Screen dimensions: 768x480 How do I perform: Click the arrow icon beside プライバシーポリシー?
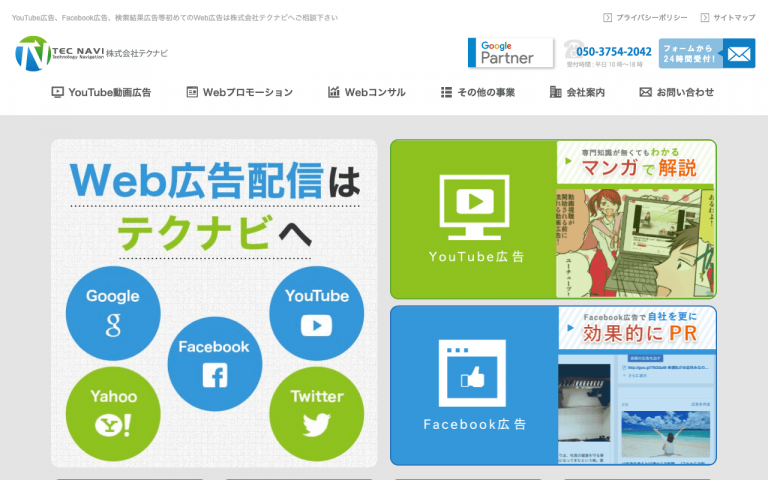click(x=607, y=18)
